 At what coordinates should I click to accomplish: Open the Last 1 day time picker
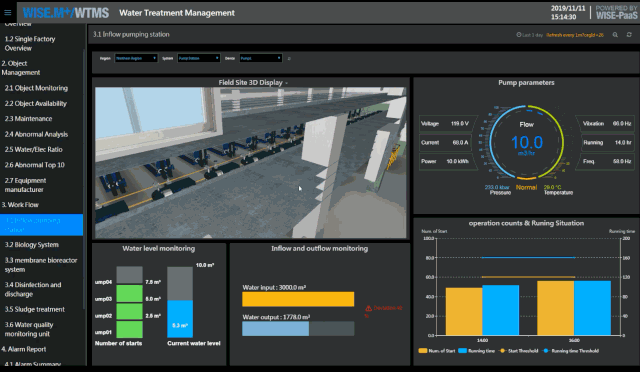pos(529,35)
